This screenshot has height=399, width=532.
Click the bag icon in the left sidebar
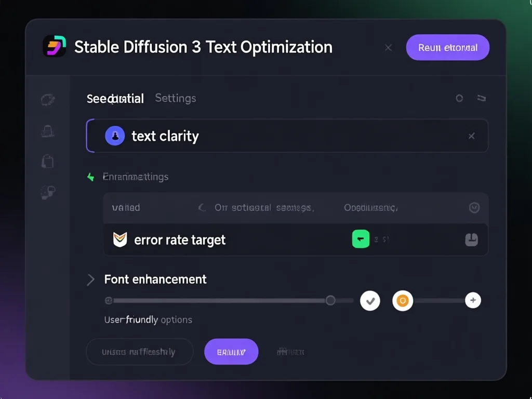point(47,162)
